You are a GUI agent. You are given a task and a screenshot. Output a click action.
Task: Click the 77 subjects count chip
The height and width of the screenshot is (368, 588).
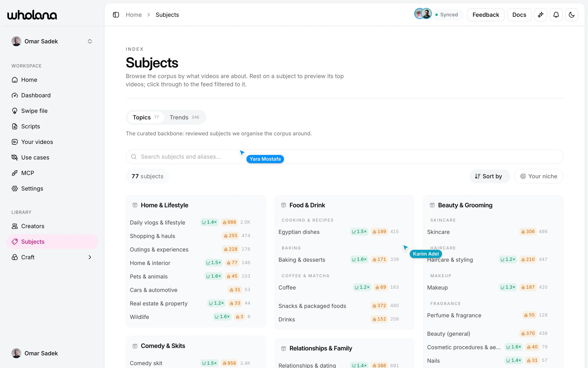pos(147,176)
